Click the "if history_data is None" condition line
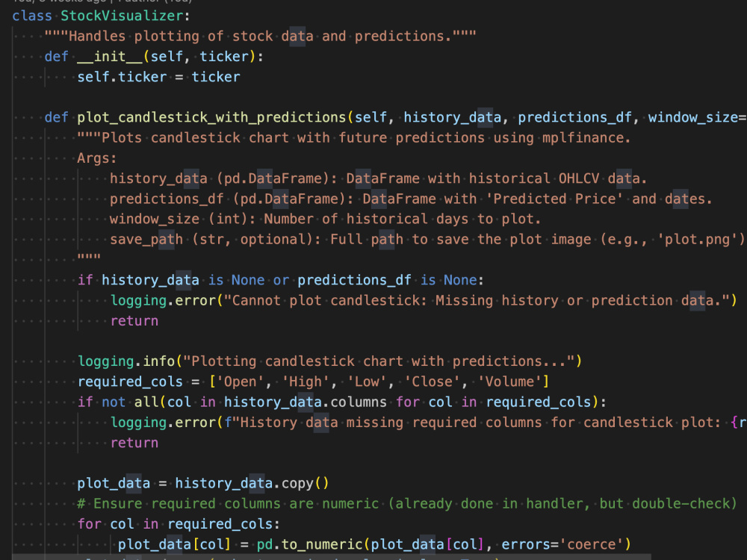747x560 pixels. [281, 280]
